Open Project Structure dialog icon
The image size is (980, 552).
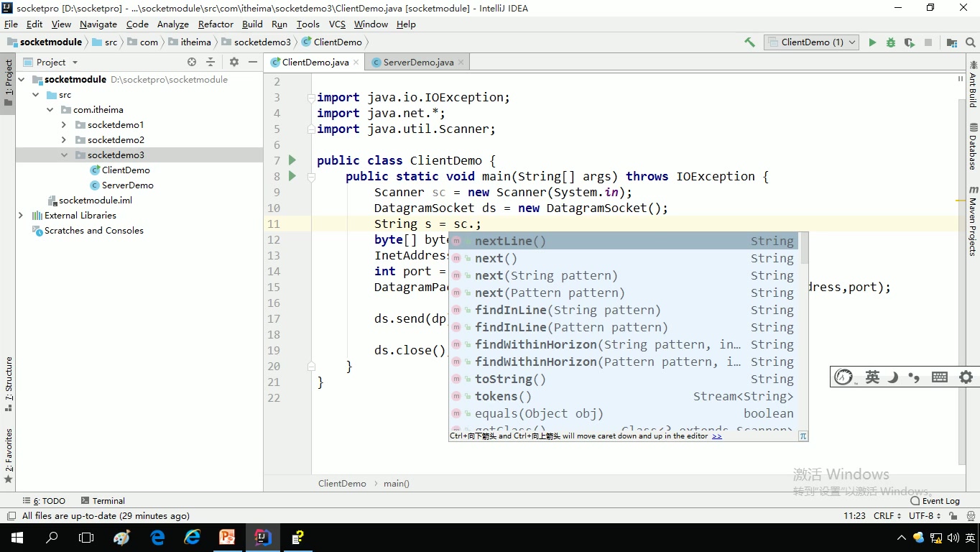tap(951, 42)
